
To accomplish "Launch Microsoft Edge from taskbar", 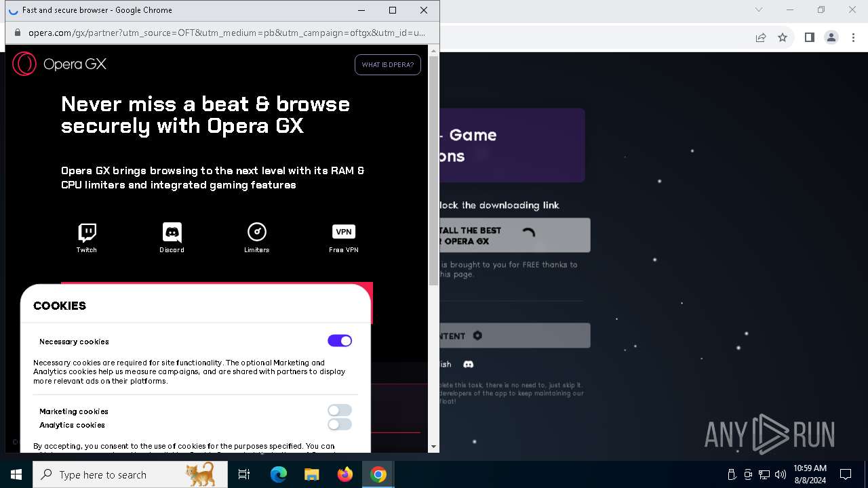I will tap(279, 474).
